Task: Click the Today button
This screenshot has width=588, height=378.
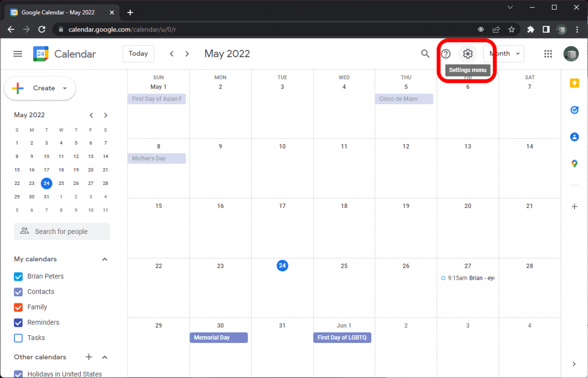Action: click(x=138, y=54)
